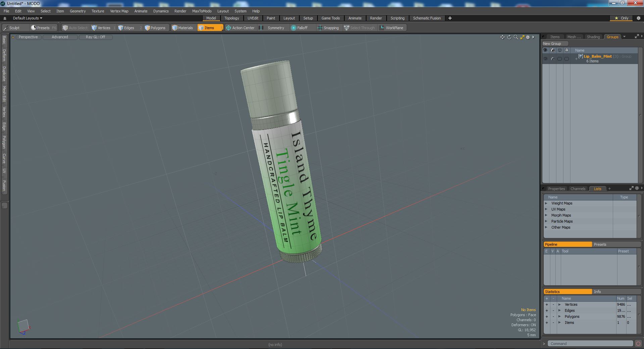
Task: Toggle render camera of Lip_Balm_Mint group
Action: [x=552, y=59]
